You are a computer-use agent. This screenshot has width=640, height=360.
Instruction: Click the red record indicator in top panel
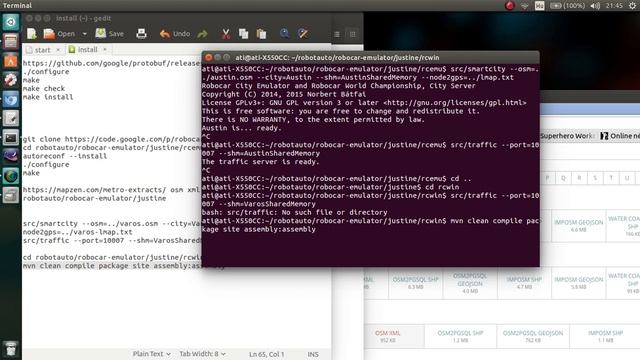pyautogui.click(x=509, y=6)
